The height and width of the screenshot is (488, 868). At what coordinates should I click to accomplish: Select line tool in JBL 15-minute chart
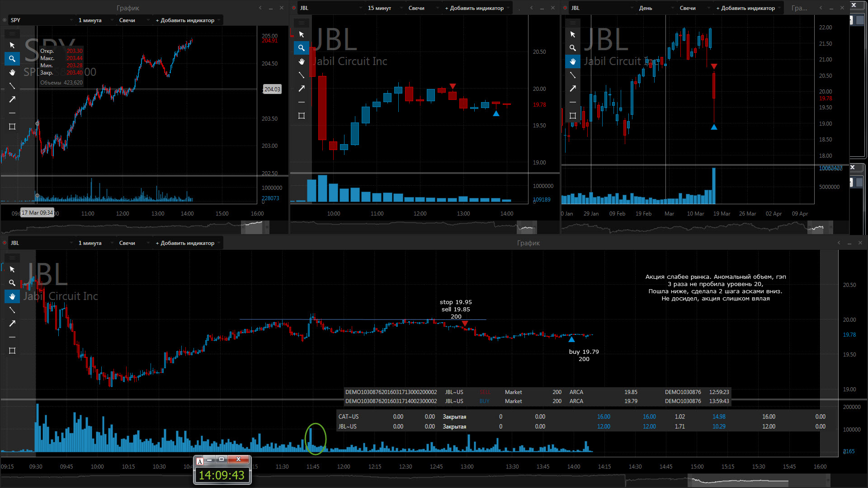click(x=302, y=75)
